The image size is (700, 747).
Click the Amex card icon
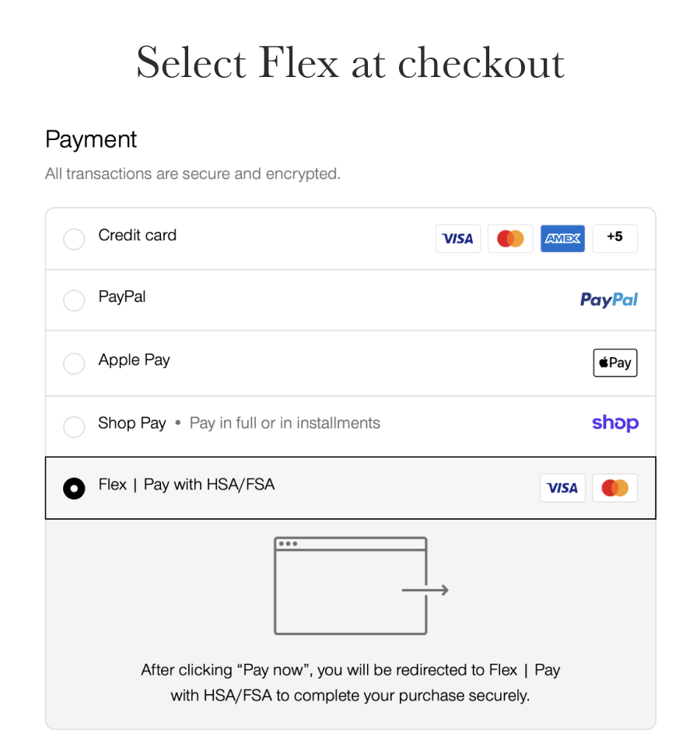562,239
